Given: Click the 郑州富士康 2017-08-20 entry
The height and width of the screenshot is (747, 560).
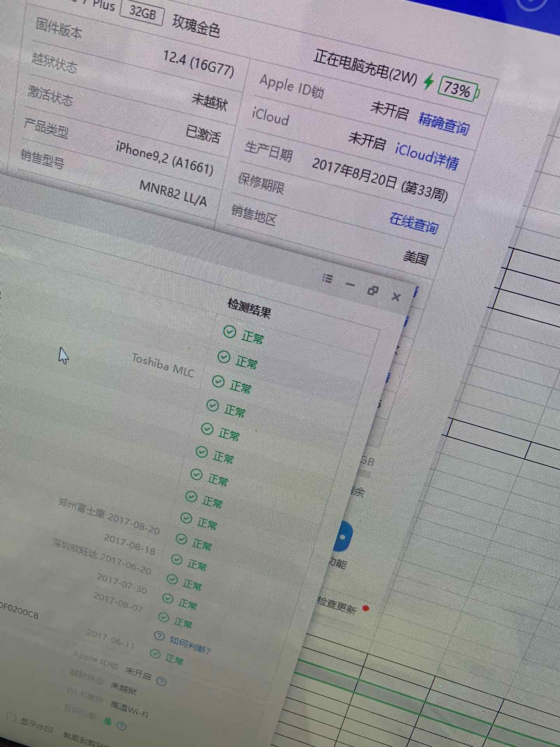Looking at the screenshot, I should (x=109, y=516).
